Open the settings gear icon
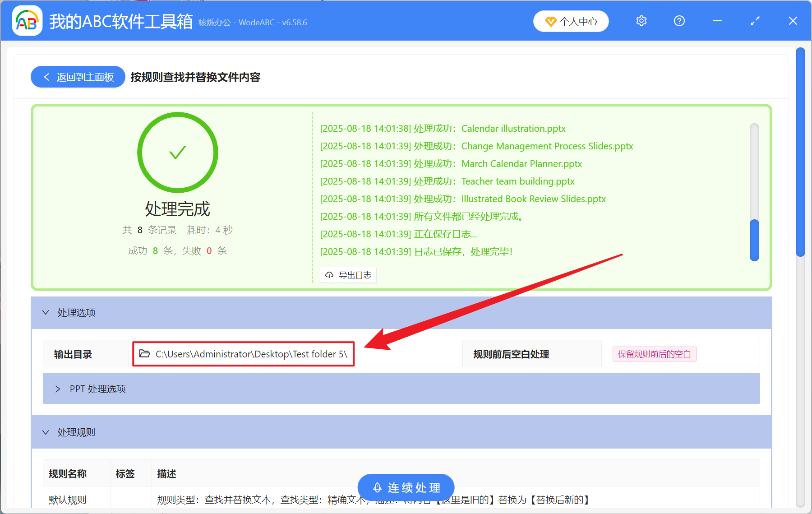Viewport: 812px width, 514px height. pyautogui.click(x=641, y=21)
